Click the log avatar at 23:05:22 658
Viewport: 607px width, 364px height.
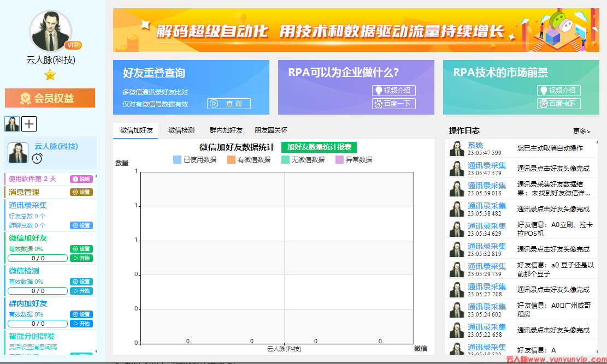457,330
